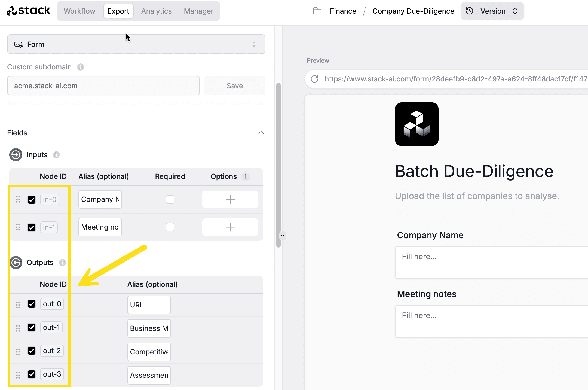This screenshot has width=588, height=390.
Task: Toggle Required for the in-1 row
Action: [x=170, y=227]
